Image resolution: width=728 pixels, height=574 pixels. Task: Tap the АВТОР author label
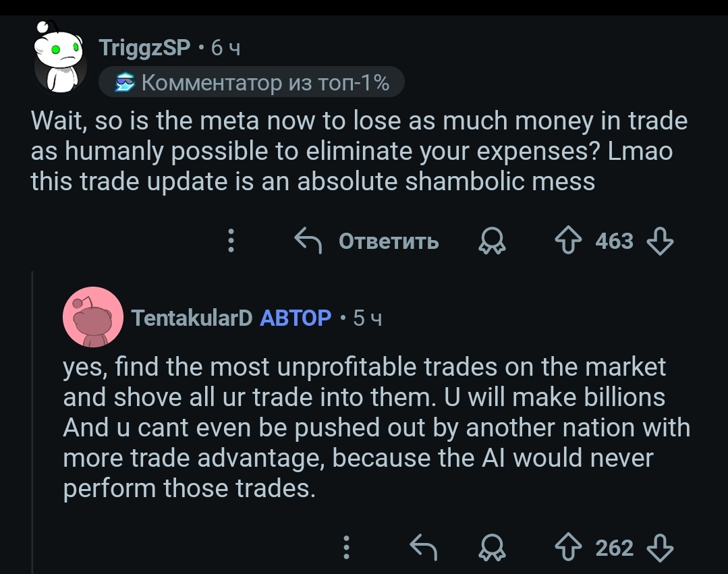296,318
